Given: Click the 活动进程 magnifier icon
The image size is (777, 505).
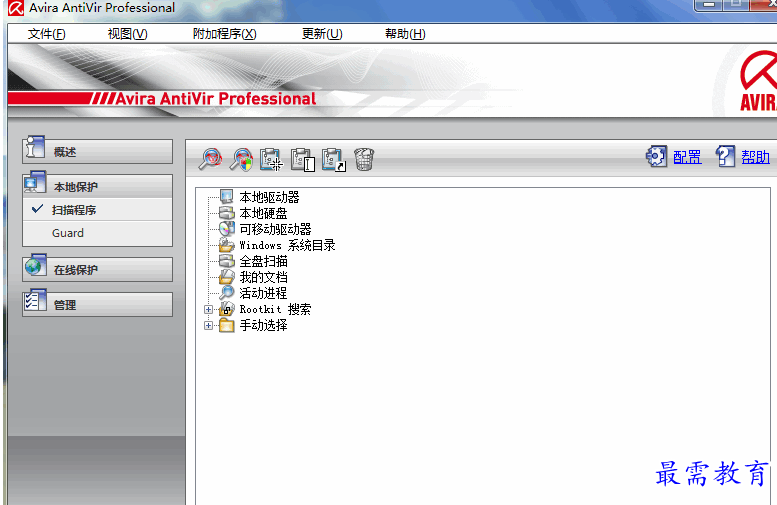Looking at the screenshot, I should [x=226, y=292].
